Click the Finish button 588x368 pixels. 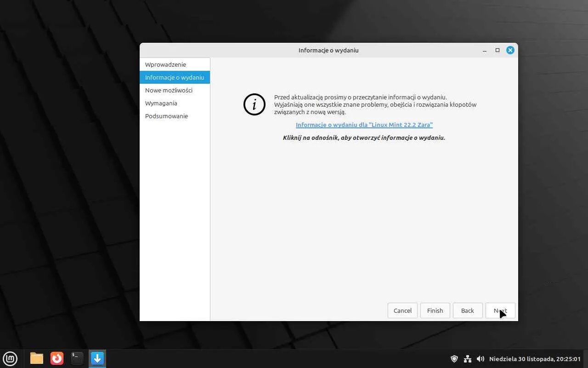tap(435, 310)
